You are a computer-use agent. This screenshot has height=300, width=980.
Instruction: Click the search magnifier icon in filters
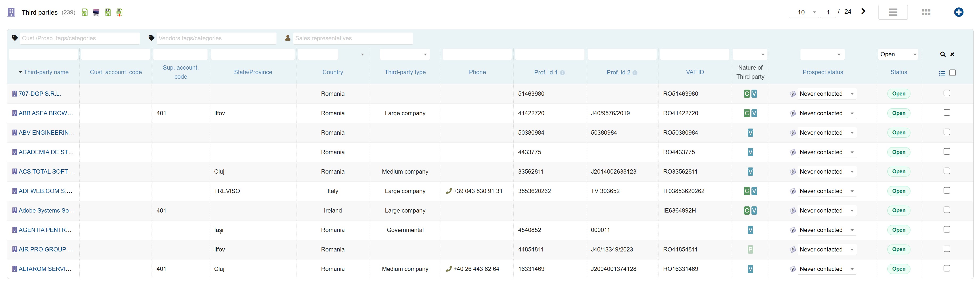point(943,54)
